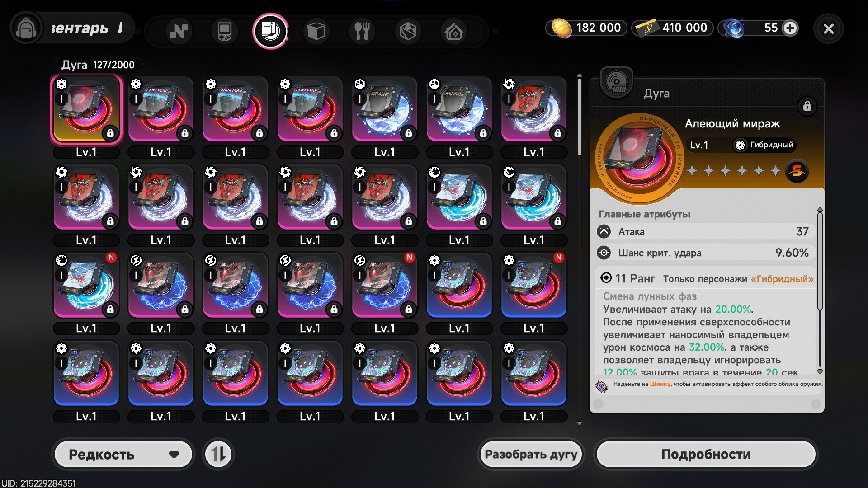
Task: Click the 182 000 gold amount
Action: coord(599,28)
